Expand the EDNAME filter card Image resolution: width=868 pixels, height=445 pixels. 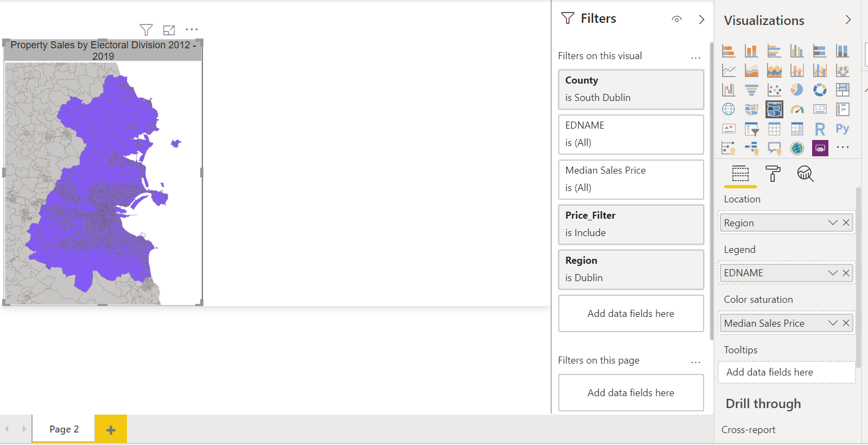pos(631,135)
